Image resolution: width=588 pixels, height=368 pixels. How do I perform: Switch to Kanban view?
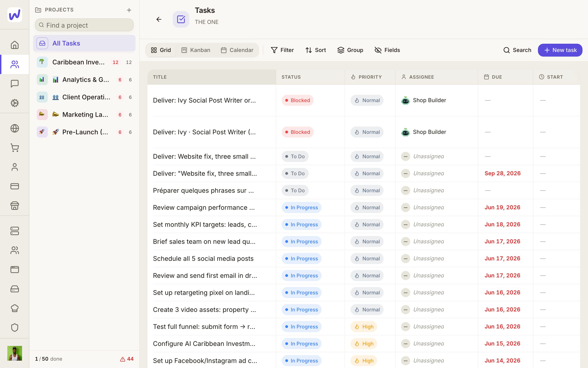click(196, 50)
